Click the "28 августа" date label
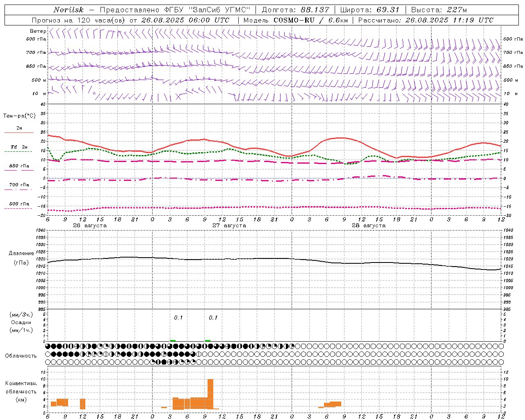The image size is (525, 420). pyautogui.click(x=369, y=226)
